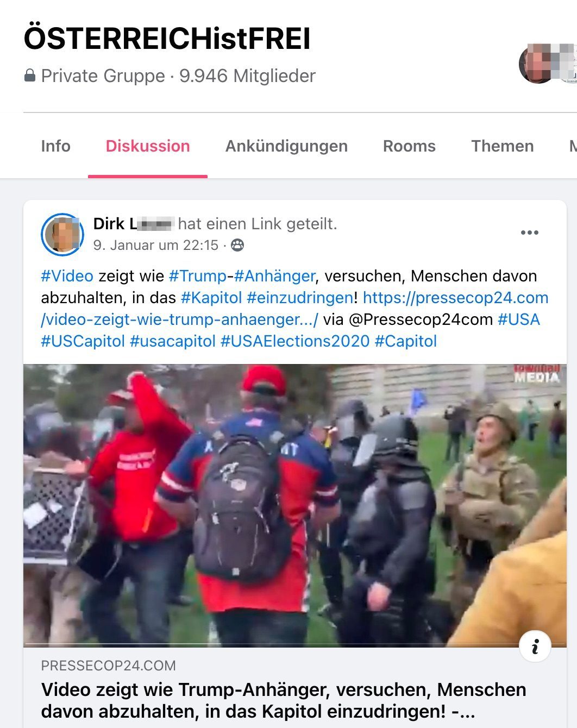Select the Diskussion tab
This screenshot has height=728, width=577.
(148, 146)
